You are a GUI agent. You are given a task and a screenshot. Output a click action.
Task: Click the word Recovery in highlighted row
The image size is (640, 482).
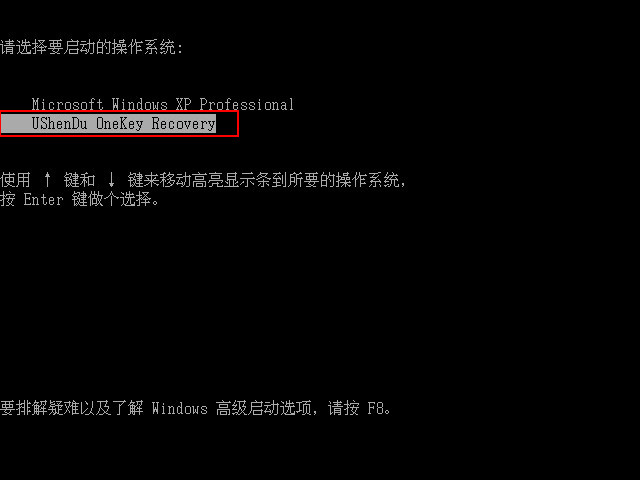(x=183, y=124)
